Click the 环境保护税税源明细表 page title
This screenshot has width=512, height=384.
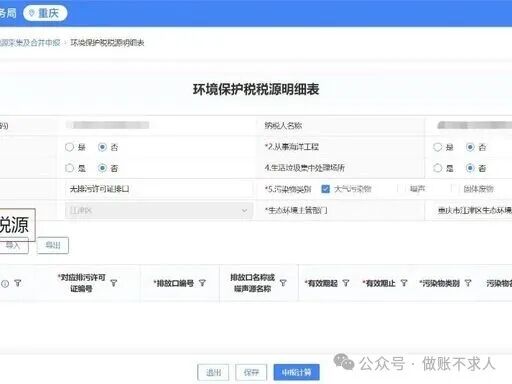click(256, 89)
